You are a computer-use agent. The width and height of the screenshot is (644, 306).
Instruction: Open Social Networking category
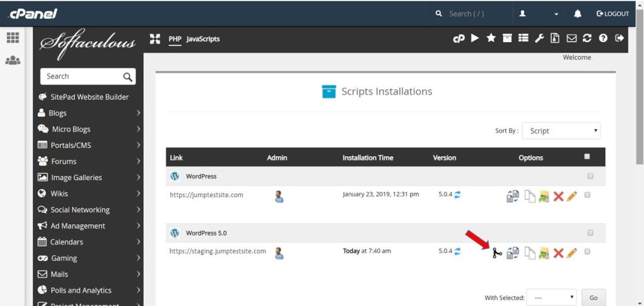tap(89, 210)
